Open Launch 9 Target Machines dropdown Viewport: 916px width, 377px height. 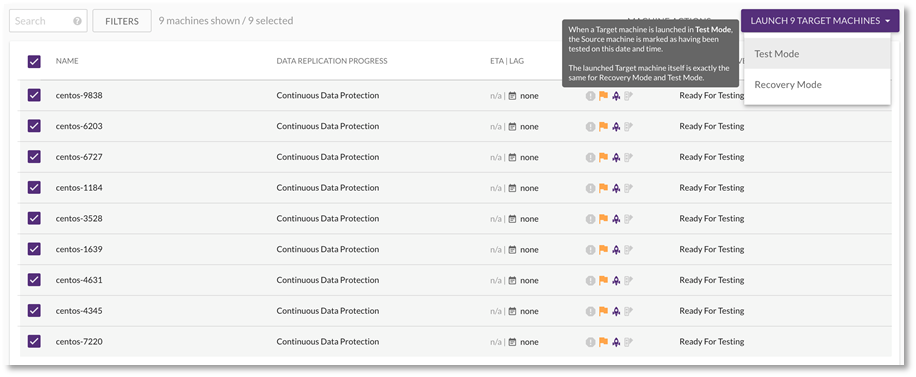(x=820, y=21)
